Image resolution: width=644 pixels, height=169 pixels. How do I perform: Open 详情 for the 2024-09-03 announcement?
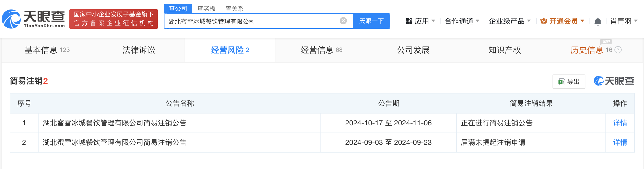coord(620,143)
